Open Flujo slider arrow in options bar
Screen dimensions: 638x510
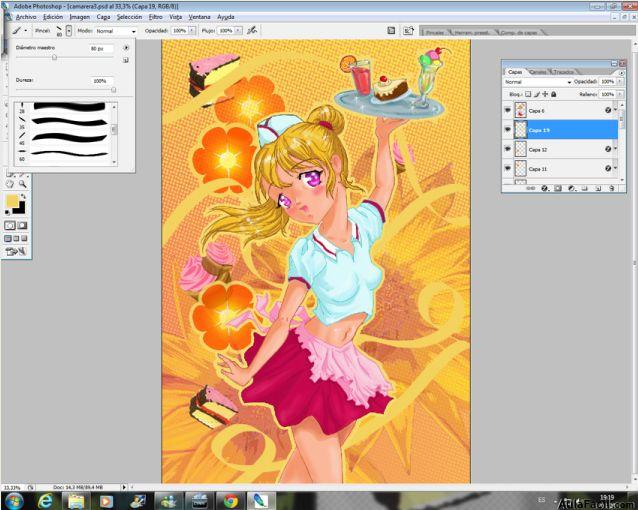tap(238, 31)
